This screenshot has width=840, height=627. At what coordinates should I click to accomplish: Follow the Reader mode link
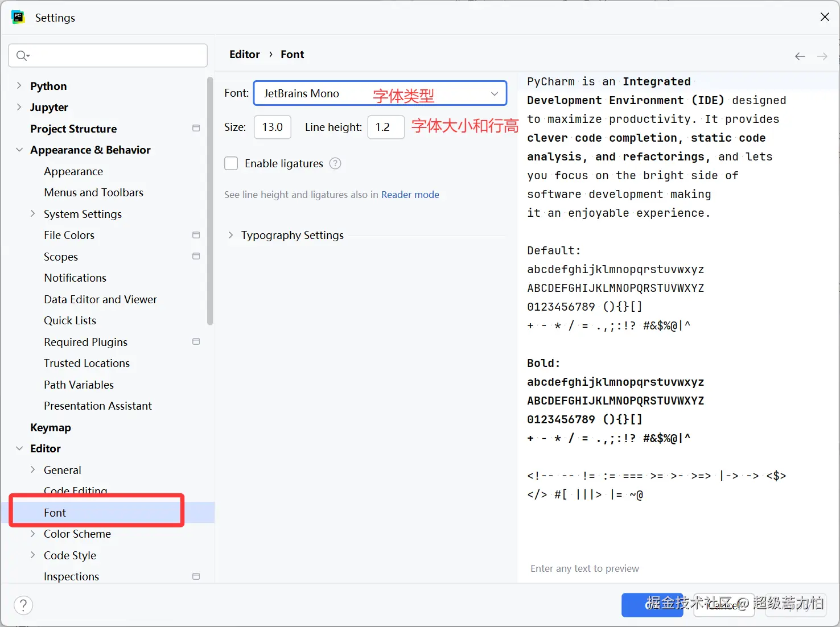click(x=410, y=195)
